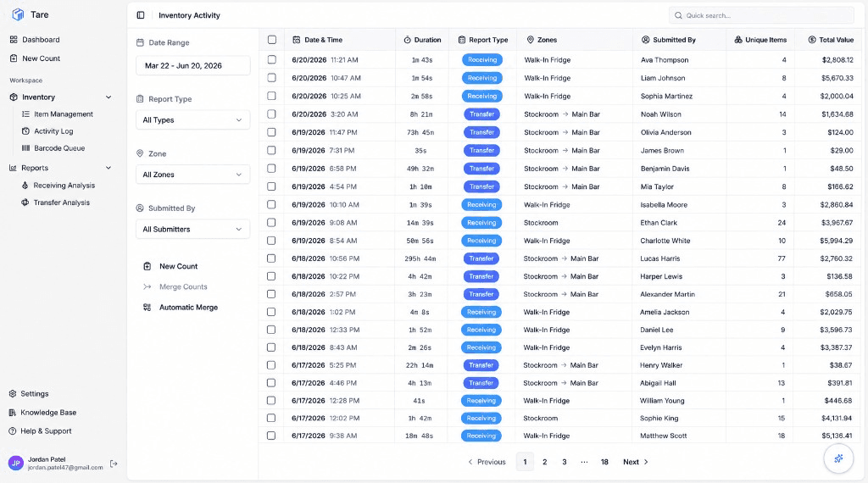
Task: Click the Quick search field
Action: pyautogui.click(x=761, y=15)
